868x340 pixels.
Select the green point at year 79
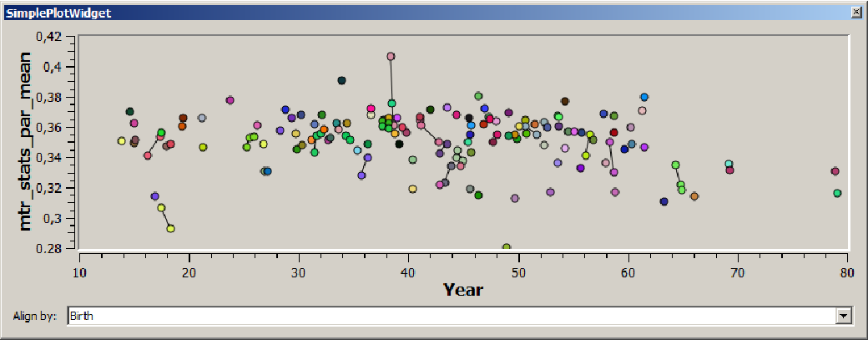click(x=837, y=193)
